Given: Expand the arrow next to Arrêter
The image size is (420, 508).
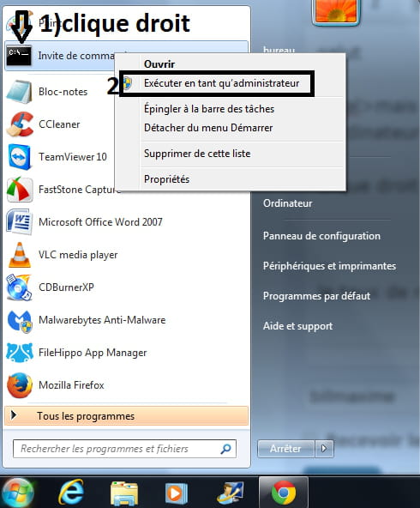Looking at the screenshot, I should pyautogui.click(x=324, y=449).
